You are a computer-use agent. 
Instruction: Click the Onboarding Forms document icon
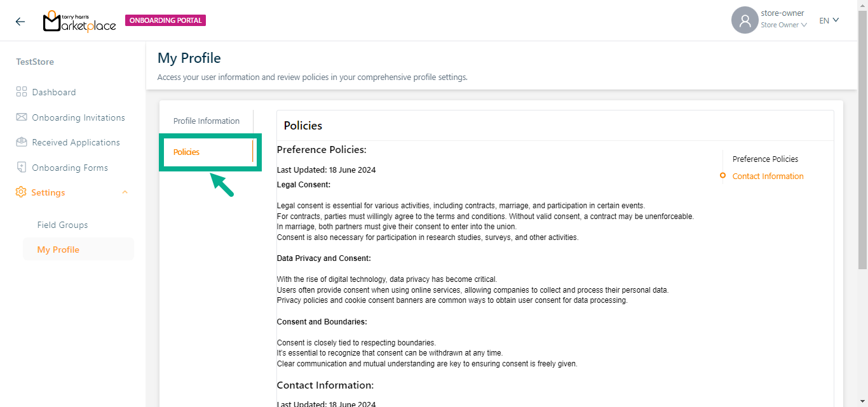point(22,168)
